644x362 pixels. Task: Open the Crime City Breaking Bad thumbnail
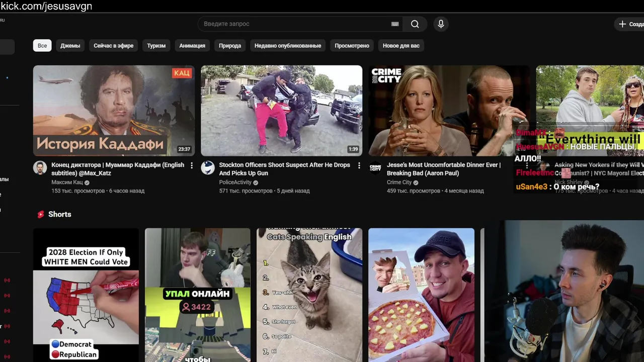pyautogui.click(x=449, y=111)
